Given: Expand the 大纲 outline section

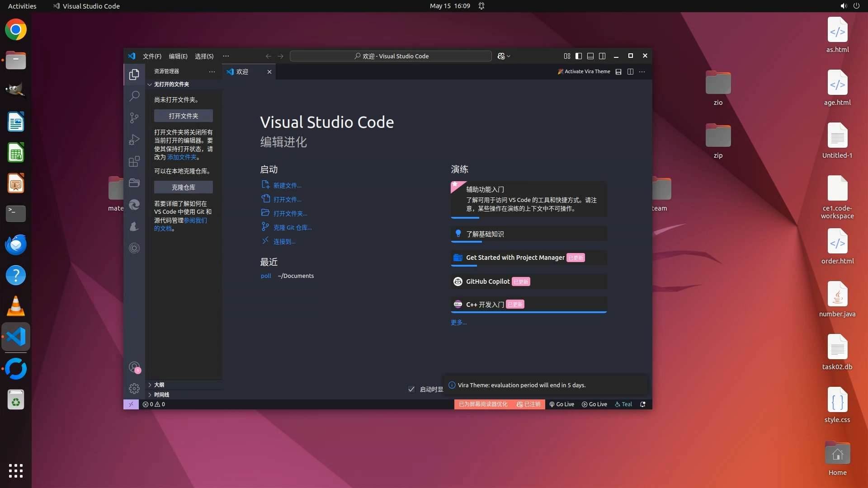Looking at the screenshot, I should (159, 385).
